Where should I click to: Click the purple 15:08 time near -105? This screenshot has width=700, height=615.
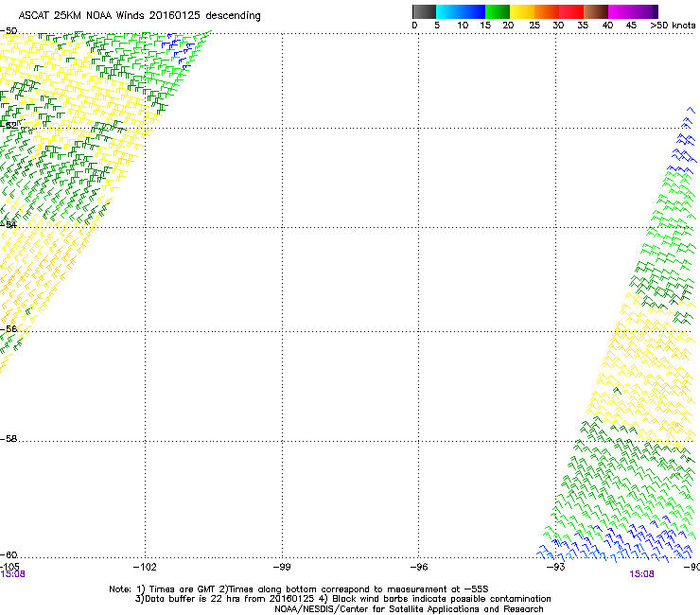point(12,574)
